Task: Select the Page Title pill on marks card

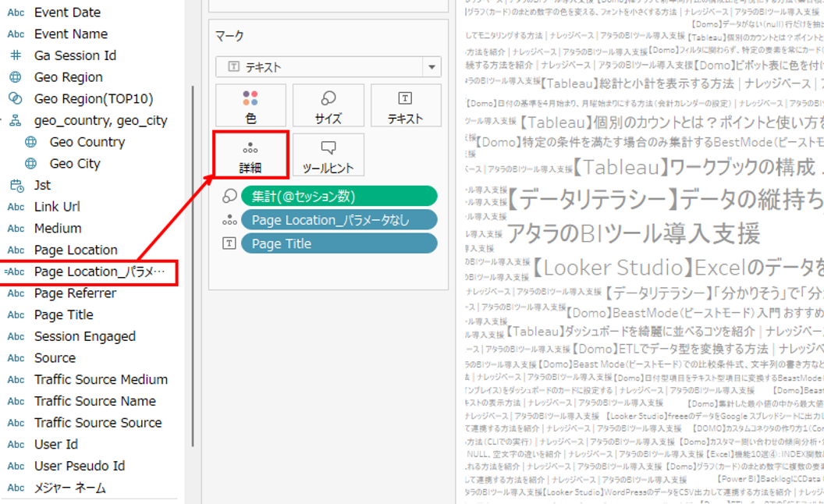Action: coord(339,243)
